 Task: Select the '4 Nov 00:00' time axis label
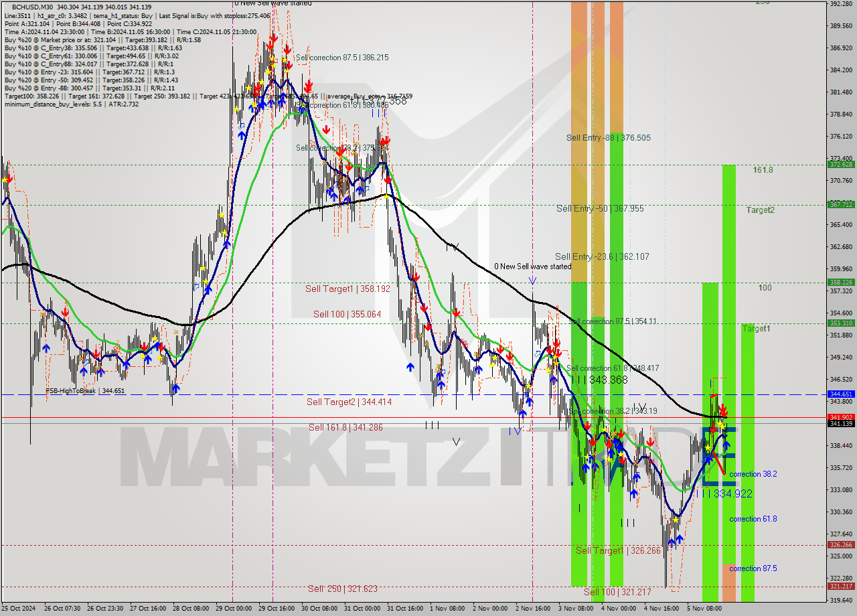(619, 609)
